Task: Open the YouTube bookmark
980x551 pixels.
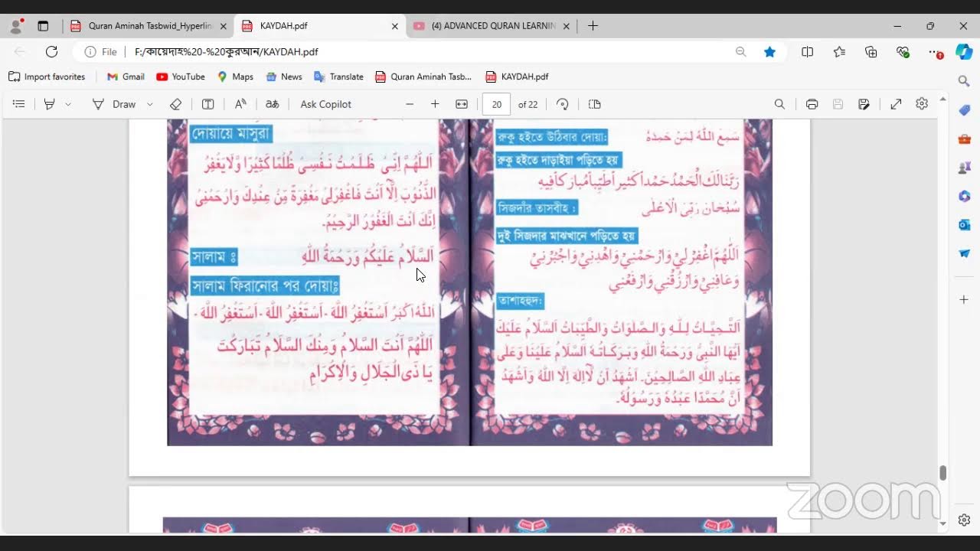Action: pos(181,77)
